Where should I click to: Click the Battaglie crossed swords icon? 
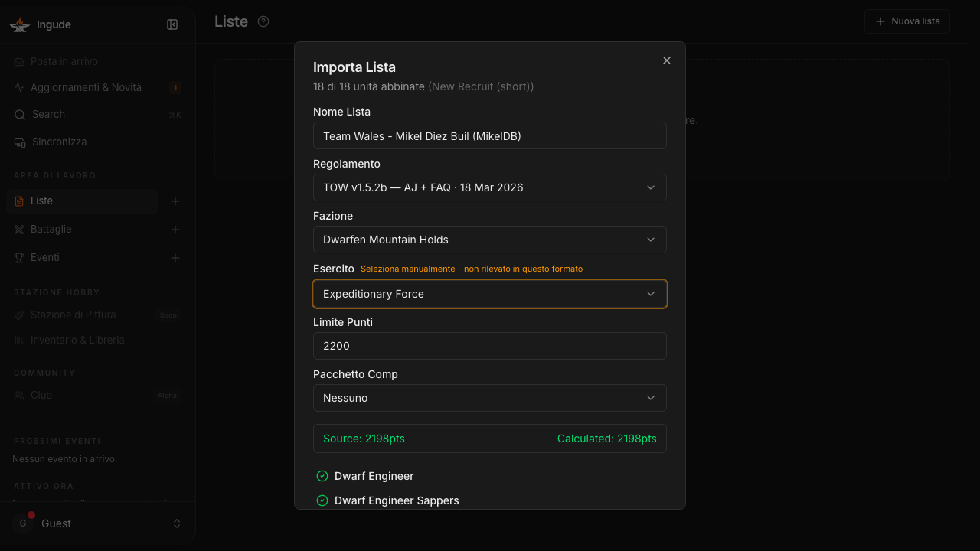pyautogui.click(x=20, y=230)
